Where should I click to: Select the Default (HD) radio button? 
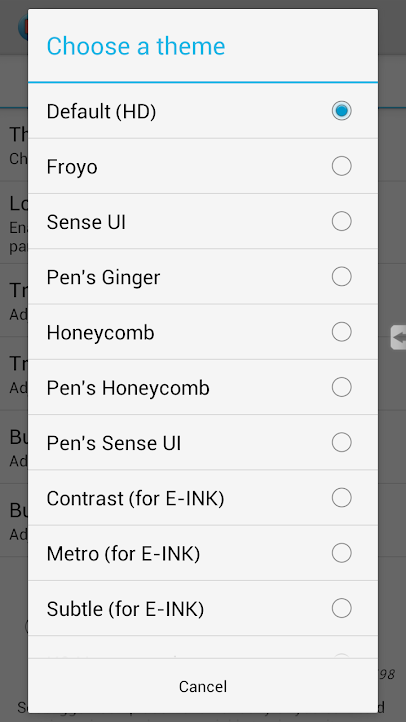pyautogui.click(x=342, y=111)
